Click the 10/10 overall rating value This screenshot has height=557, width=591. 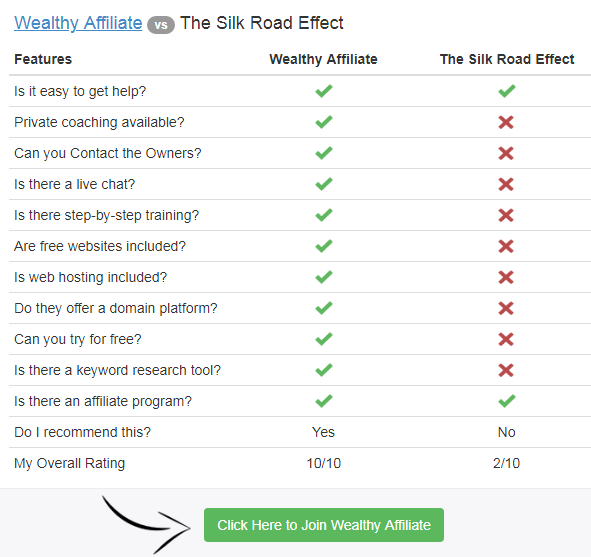click(x=323, y=463)
